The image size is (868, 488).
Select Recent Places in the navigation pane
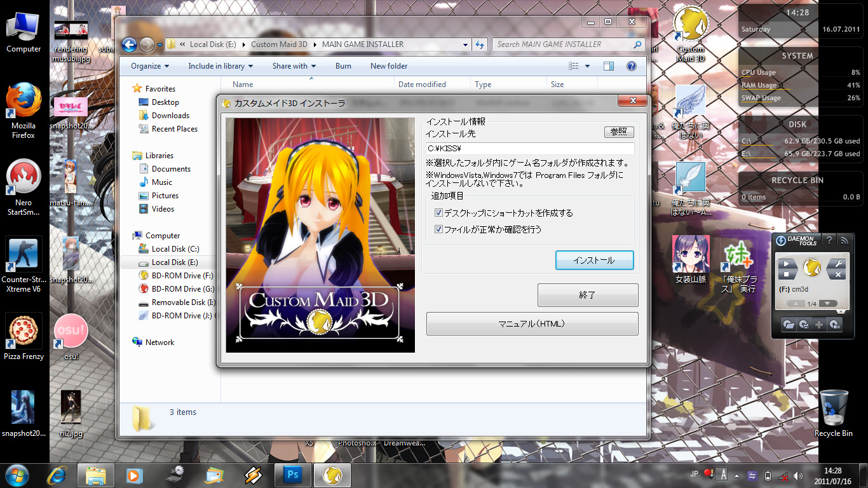[x=168, y=129]
